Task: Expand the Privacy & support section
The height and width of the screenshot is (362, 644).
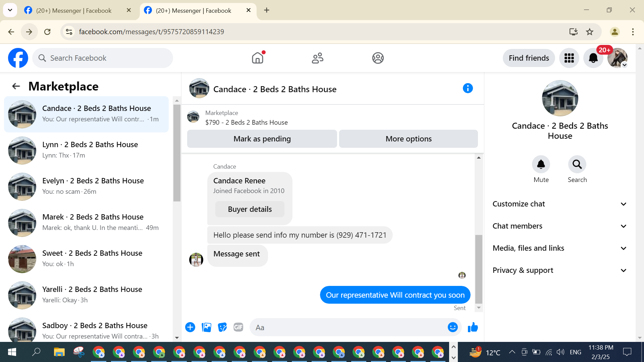Action: [x=560, y=270]
